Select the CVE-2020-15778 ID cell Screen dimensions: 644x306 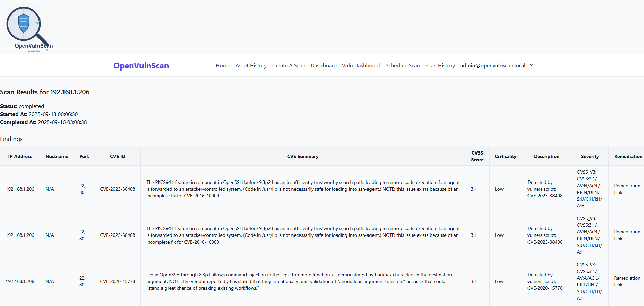pos(118,281)
